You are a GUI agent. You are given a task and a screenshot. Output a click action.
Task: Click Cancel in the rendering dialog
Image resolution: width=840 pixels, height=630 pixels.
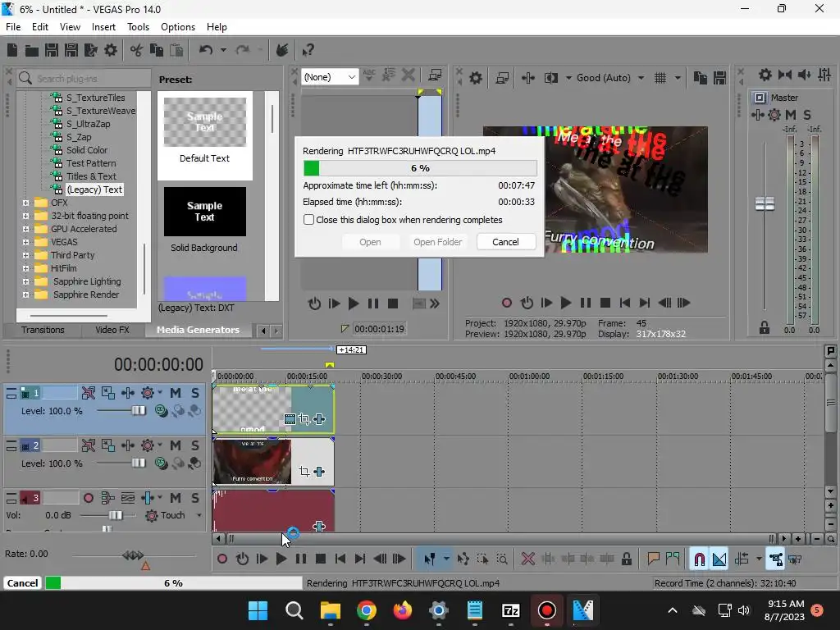tap(505, 242)
